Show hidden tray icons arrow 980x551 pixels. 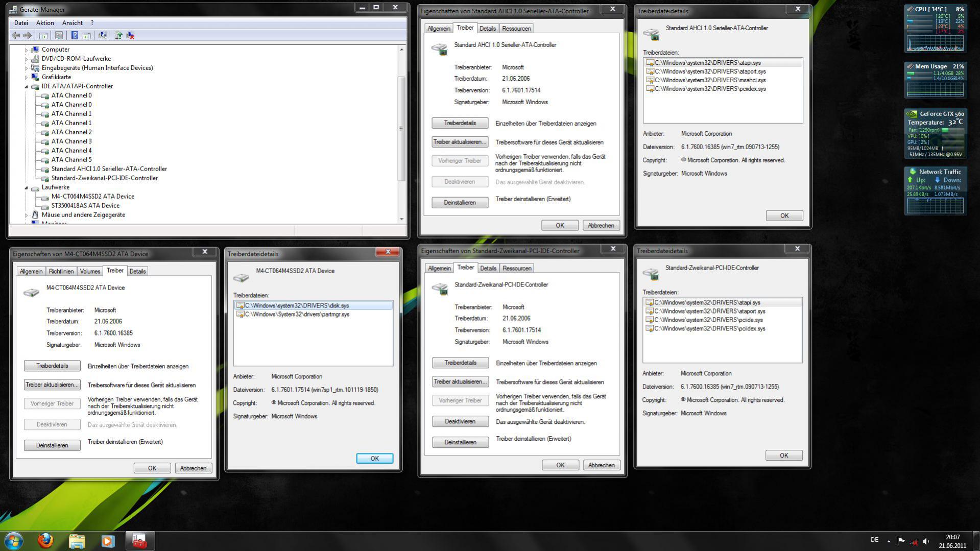889,541
